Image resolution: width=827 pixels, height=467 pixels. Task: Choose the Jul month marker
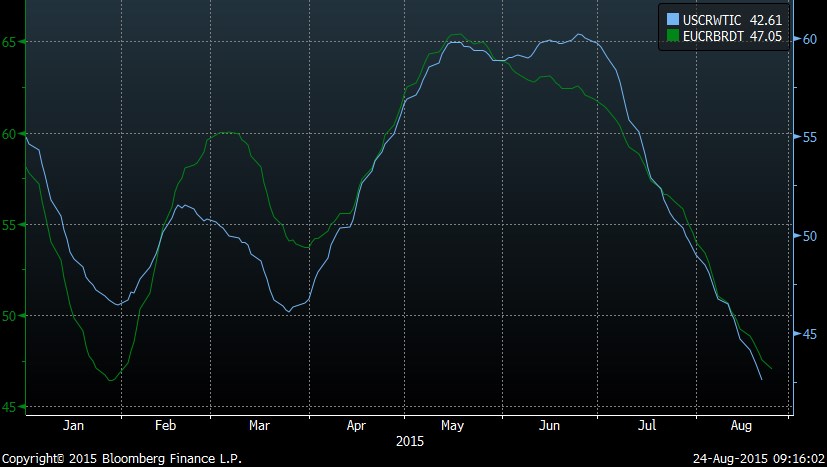647,426
